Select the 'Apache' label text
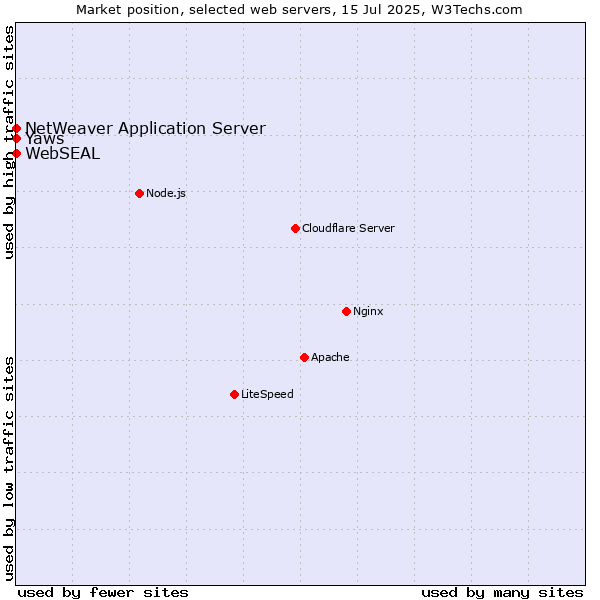This screenshot has width=600, height=600. click(330, 357)
